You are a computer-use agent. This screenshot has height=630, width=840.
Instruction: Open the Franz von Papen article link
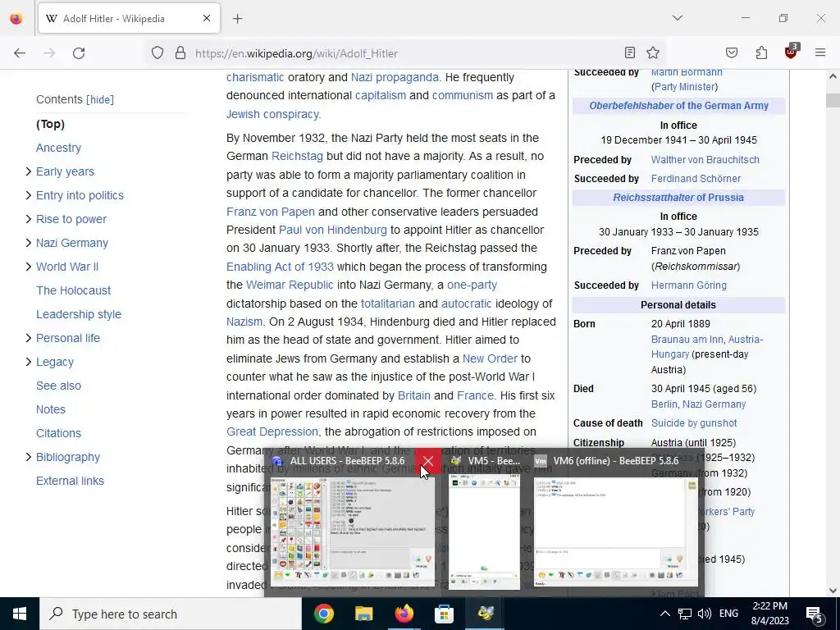(271, 212)
